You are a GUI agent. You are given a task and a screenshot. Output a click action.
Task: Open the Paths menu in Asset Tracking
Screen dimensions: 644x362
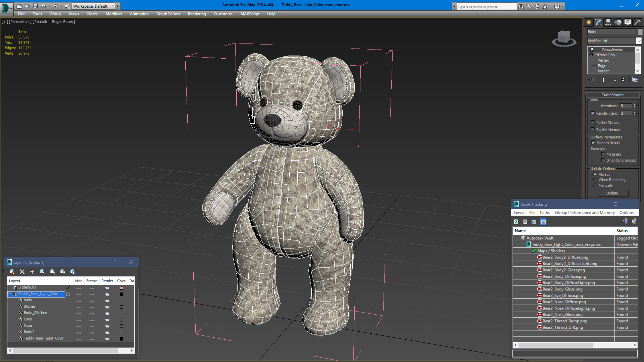click(x=544, y=212)
